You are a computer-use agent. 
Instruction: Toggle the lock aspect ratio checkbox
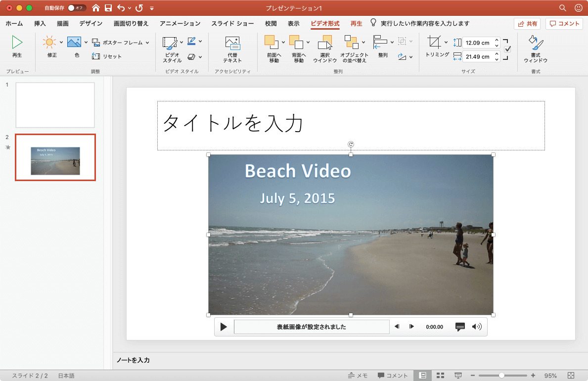(507, 49)
